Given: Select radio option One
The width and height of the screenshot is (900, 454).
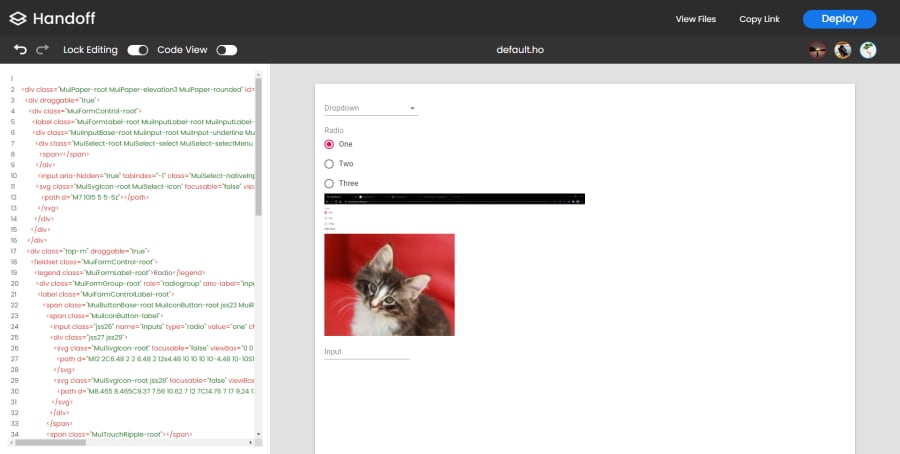Looking at the screenshot, I should point(329,144).
